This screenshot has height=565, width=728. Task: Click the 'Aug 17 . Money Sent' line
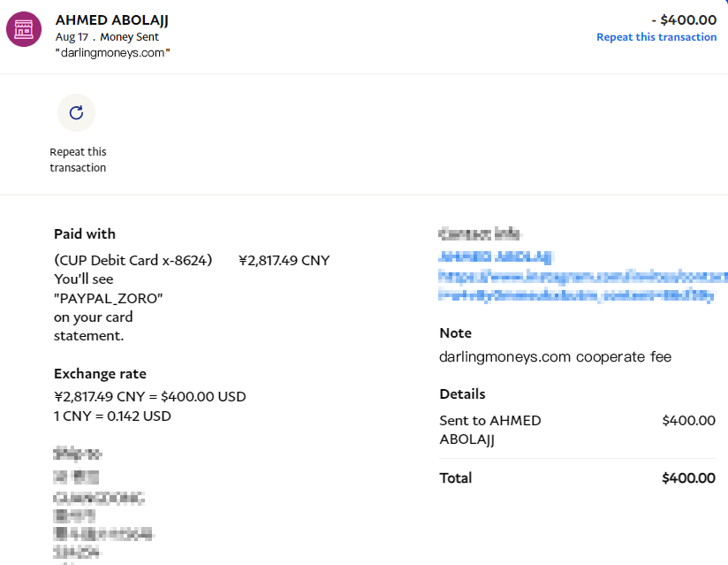[x=107, y=37]
